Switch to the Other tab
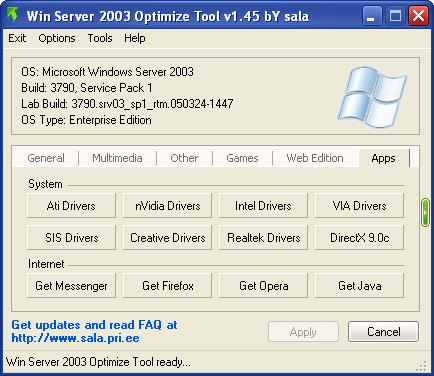 click(x=184, y=158)
